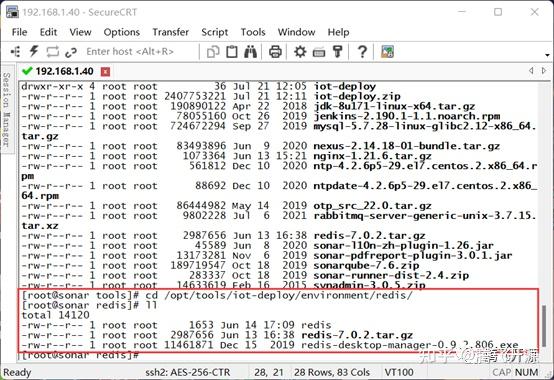Close the 192.168.1.40 tab
554x380 pixels.
tap(105, 72)
